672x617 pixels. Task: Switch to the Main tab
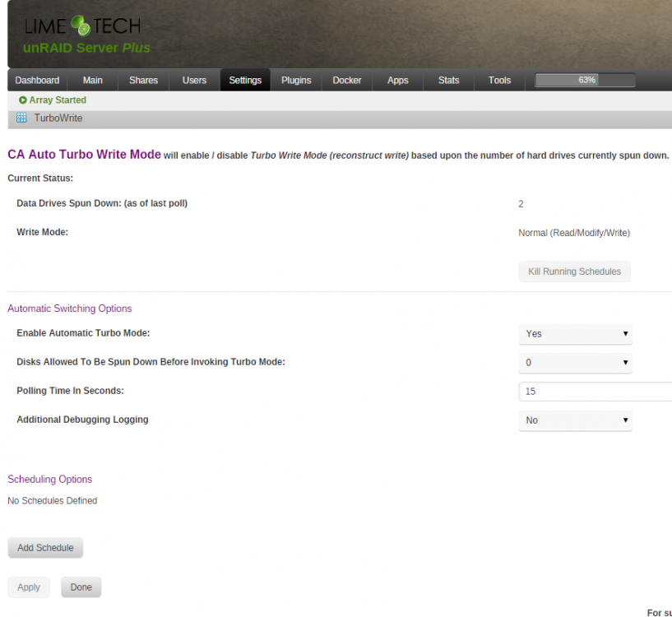[x=93, y=80]
